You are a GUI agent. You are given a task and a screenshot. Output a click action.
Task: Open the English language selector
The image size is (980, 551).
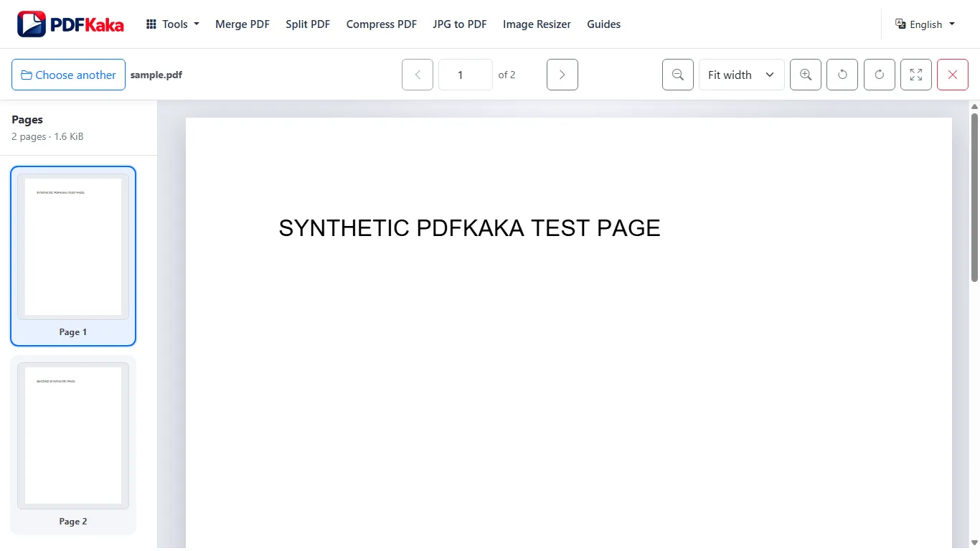(925, 24)
